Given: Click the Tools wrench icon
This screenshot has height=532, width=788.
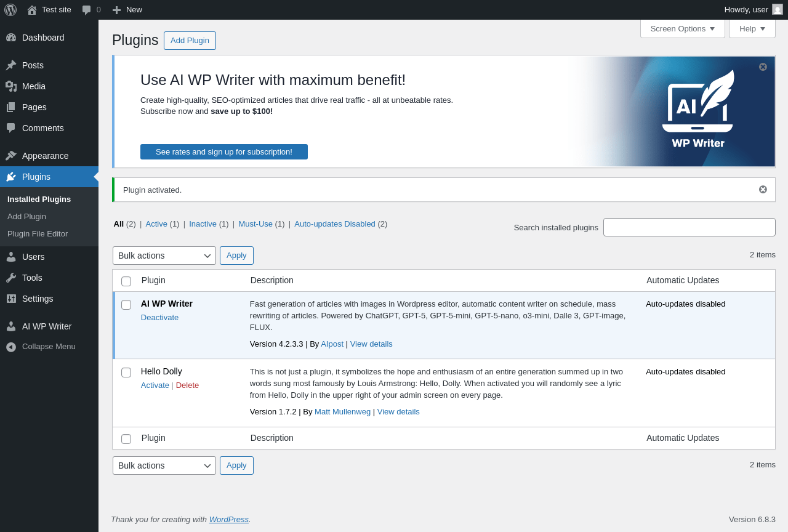Looking at the screenshot, I should click(x=11, y=278).
